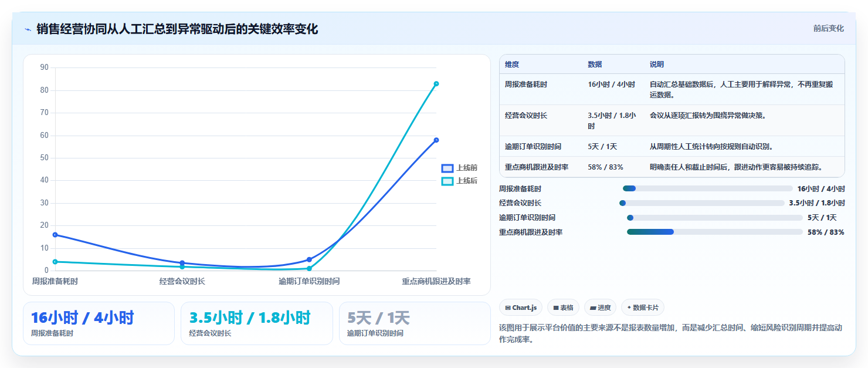Screen dimensions: 868x368
Task: Click the 3.5小时 / 1.8小时 data card
Action: point(257,323)
